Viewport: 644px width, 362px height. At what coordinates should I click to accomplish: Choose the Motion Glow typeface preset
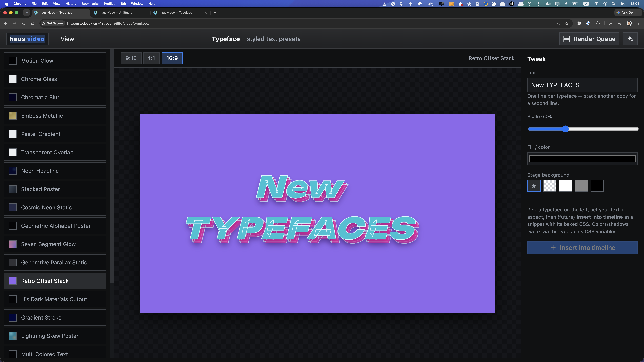click(55, 61)
